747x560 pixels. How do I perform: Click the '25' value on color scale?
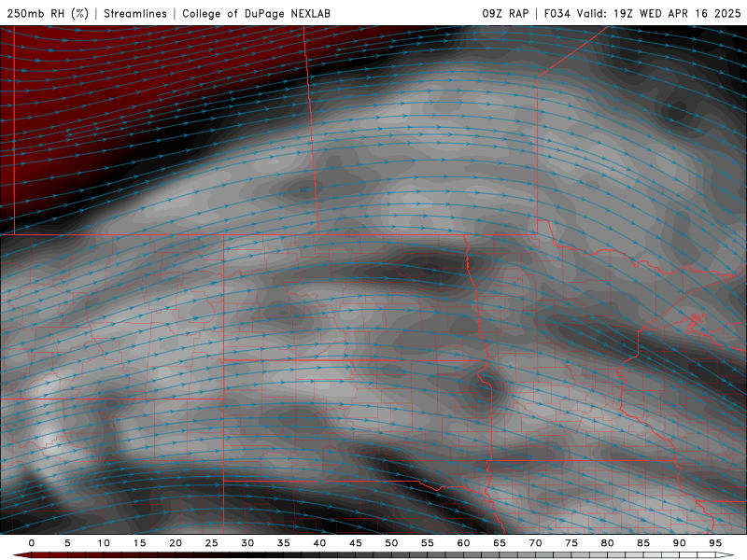[x=212, y=543]
